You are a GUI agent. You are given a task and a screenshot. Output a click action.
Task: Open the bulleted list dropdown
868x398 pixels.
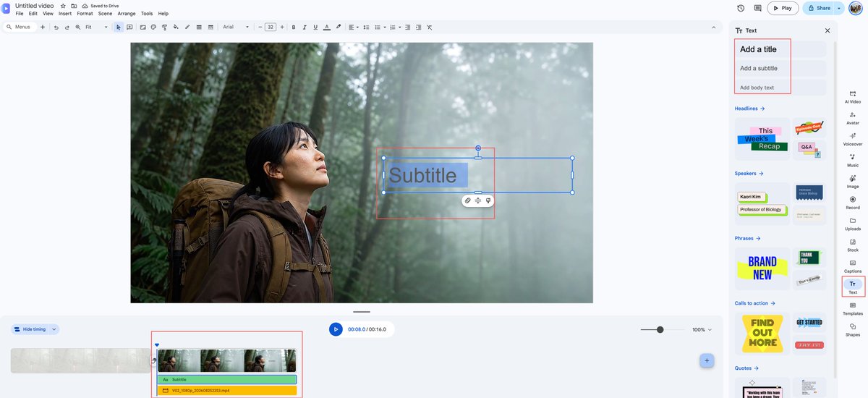pyautogui.click(x=379, y=27)
